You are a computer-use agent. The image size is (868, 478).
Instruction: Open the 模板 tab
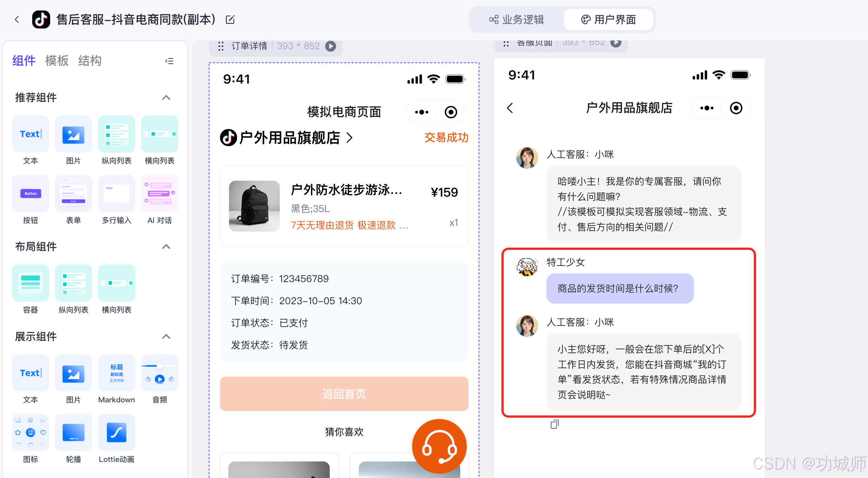tap(57, 60)
